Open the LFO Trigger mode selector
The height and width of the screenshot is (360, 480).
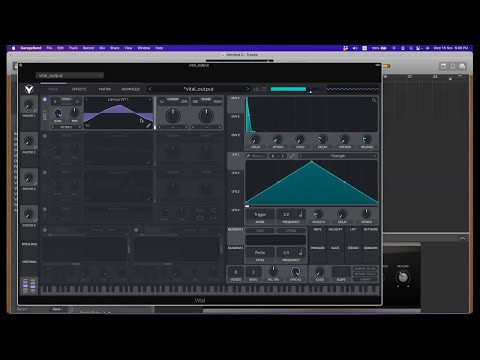(x=260, y=214)
